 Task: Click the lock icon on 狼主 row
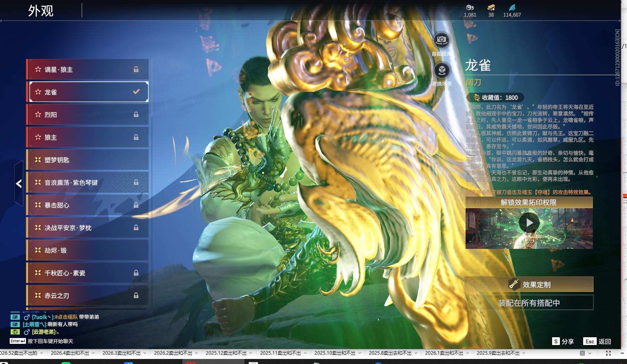(136, 137)
